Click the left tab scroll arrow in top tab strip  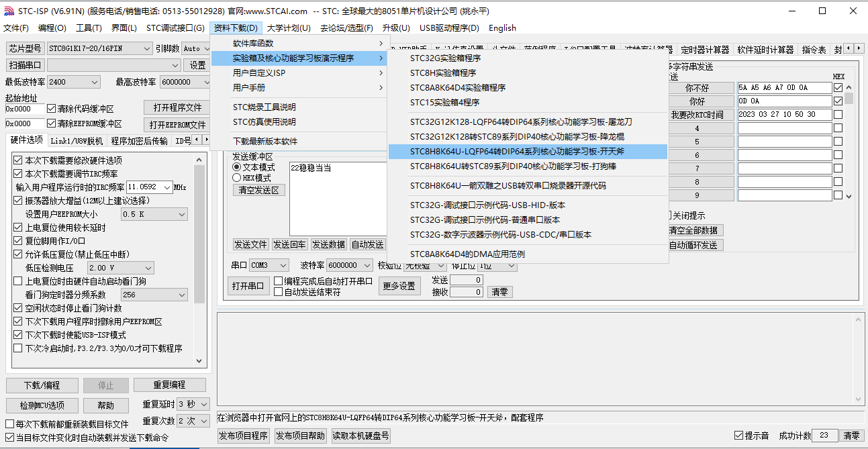pyautogui.click(x=850, y=48)
